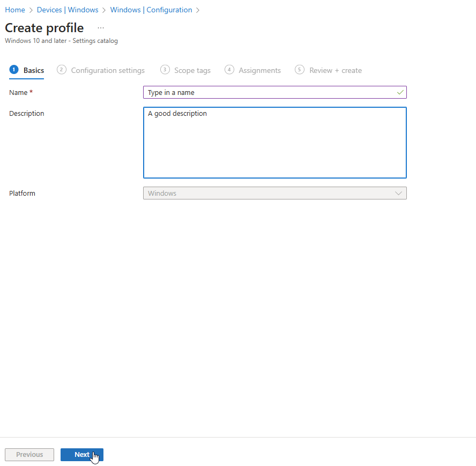
Task: Click the step 2 circle icon
Action: [62, 70]
